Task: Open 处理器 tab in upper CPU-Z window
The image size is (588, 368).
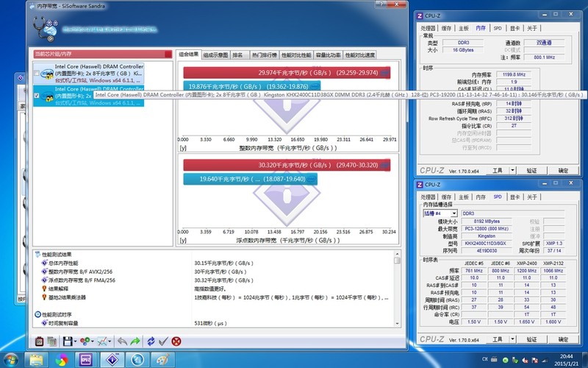Action: pos(428,28)
